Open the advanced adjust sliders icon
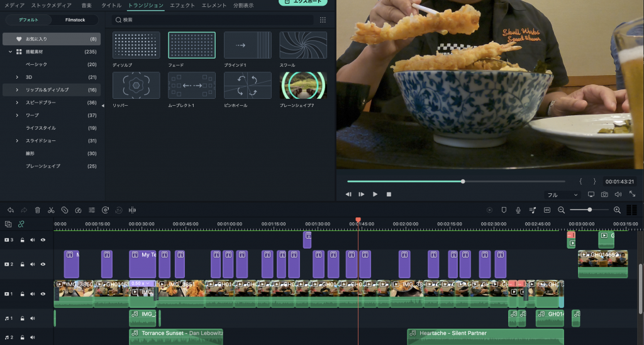This screenshot has height=345, width=644. (92, 210)
